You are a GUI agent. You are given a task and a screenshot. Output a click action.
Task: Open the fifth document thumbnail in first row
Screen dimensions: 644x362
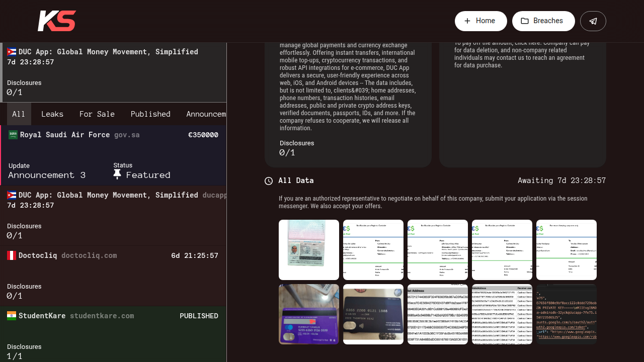pos(567,250)
